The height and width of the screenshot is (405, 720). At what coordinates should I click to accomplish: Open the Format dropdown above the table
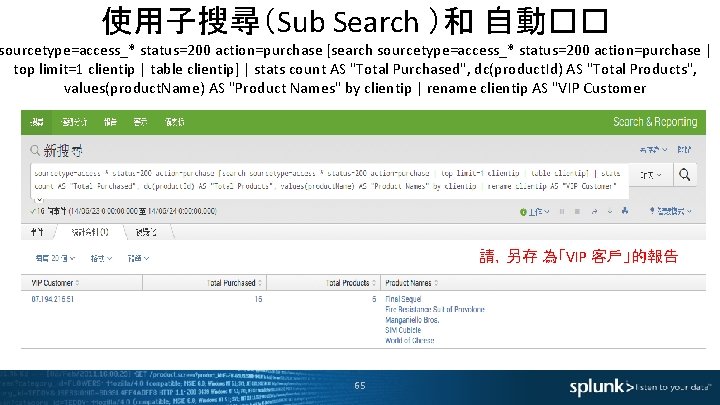click(101, 259)
